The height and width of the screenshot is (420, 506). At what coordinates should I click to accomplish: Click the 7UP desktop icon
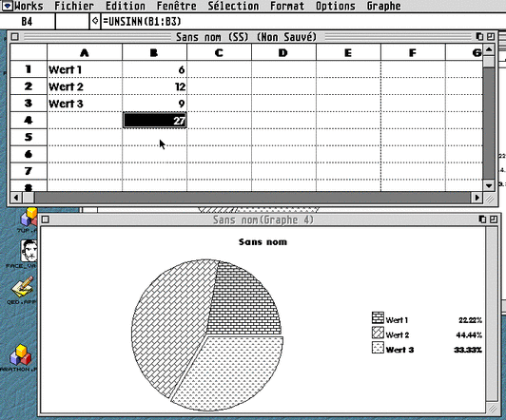pos(29,220)
